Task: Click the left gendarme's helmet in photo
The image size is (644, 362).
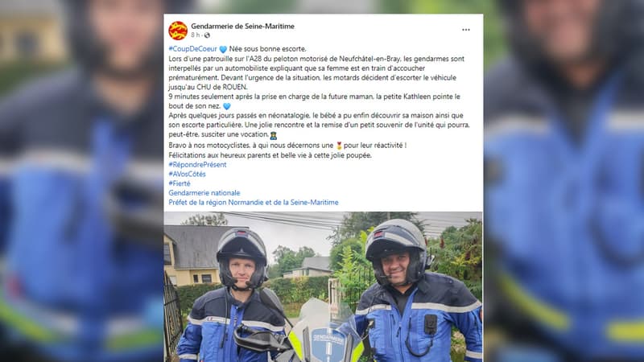Action: click(x=242, y=247)
